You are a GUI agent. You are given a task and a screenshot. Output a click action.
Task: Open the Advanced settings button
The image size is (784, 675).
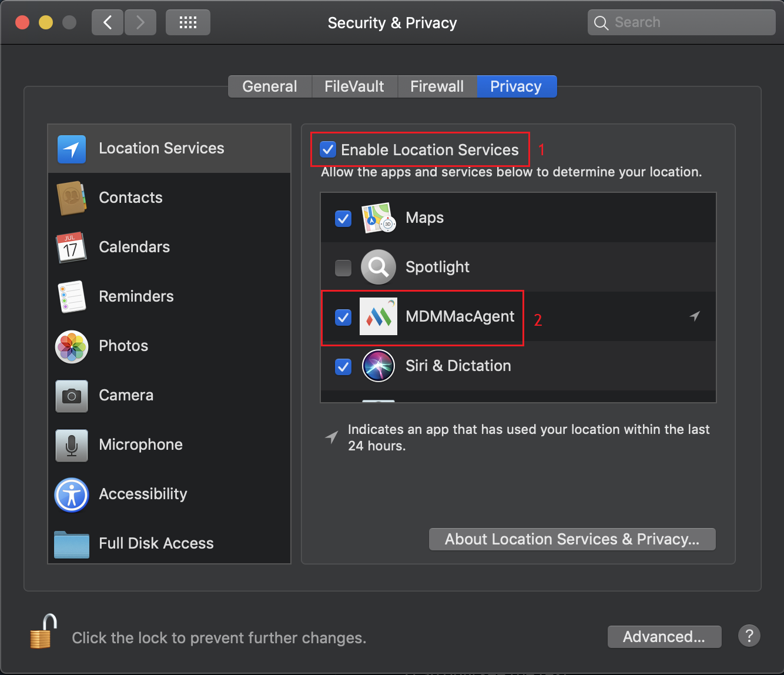(x=664, y=636)
